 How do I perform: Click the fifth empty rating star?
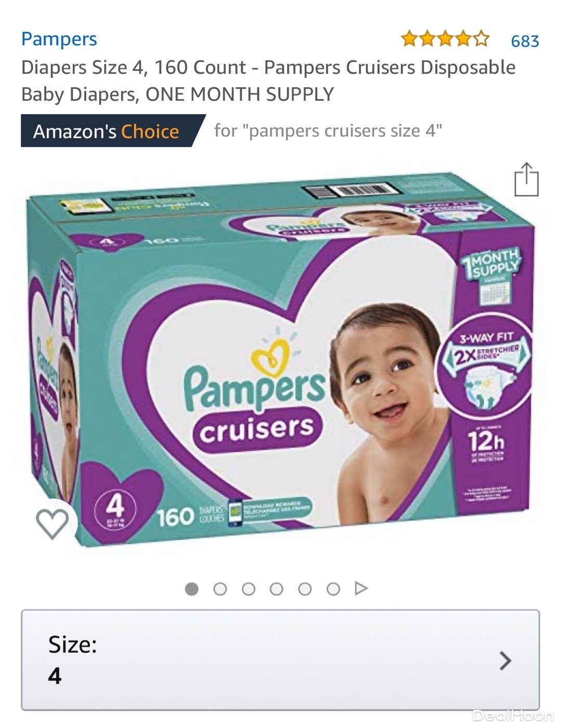[481, 39]
